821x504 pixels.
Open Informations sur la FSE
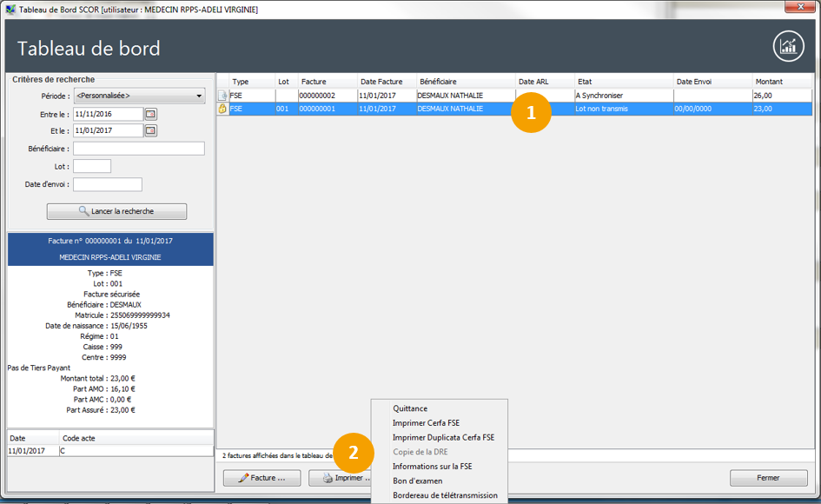432,467
